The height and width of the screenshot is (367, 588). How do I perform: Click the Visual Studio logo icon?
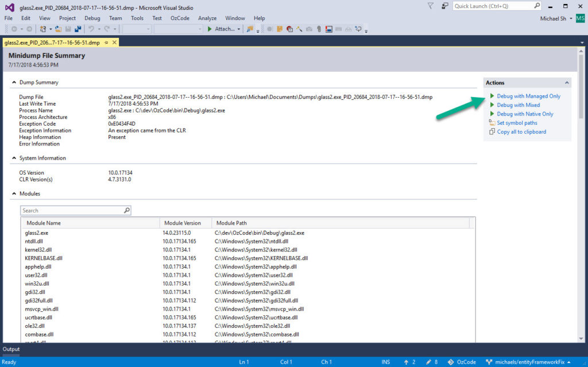coord(10,7)
